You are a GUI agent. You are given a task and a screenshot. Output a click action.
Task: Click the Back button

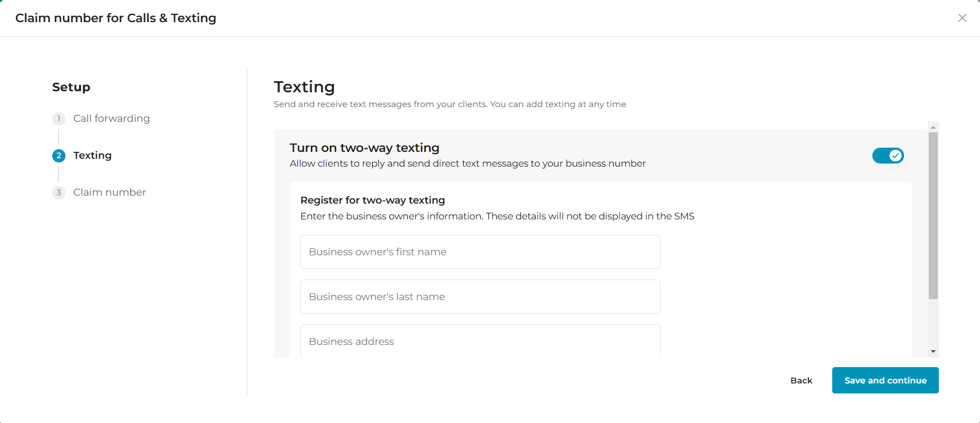click(x=801, y=380)
